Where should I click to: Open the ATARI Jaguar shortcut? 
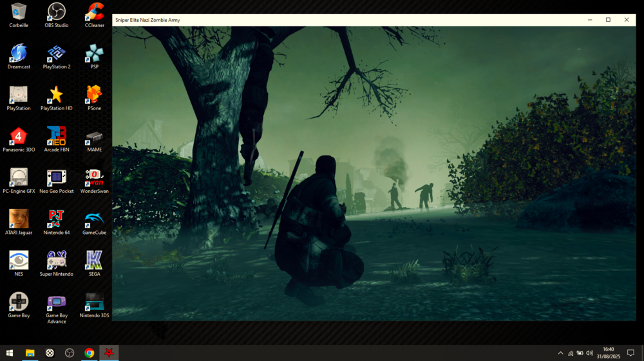click(19, 219)
